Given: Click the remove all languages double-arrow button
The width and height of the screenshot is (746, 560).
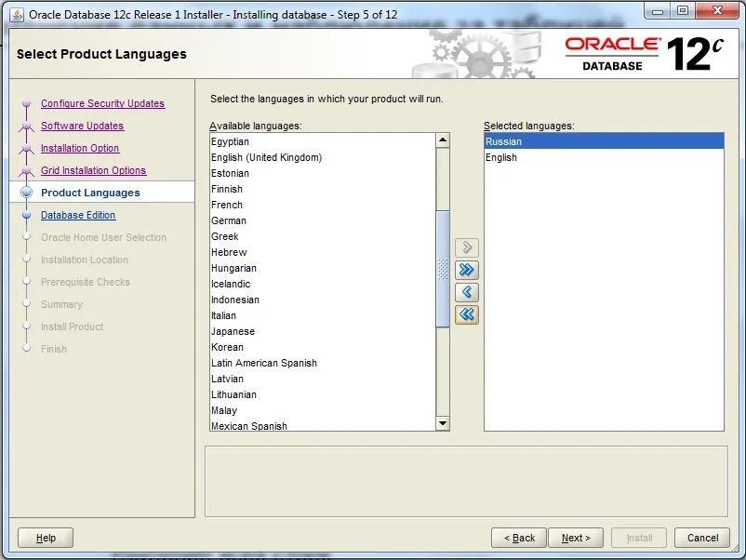Looking at the screenshot, I should pyautogui.click(x=467, y=314).
